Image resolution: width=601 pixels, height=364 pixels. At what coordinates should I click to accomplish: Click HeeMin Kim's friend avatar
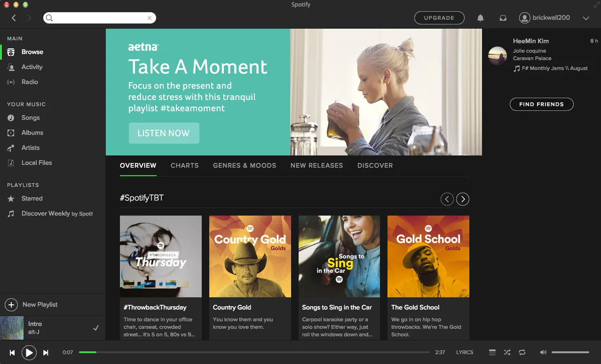pyautogui.click(x=498, y=56)
